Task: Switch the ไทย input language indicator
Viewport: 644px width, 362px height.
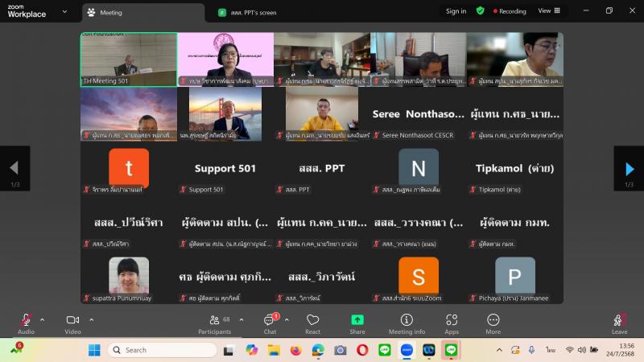Action: (x=551, y=350)
